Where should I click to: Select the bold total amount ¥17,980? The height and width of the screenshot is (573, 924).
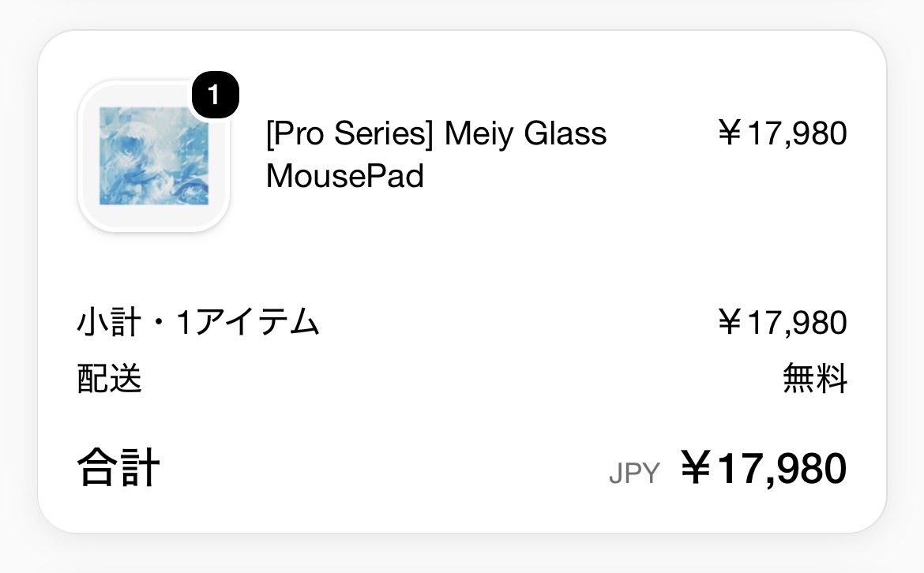pyautogui.click(x=764, y=468)
